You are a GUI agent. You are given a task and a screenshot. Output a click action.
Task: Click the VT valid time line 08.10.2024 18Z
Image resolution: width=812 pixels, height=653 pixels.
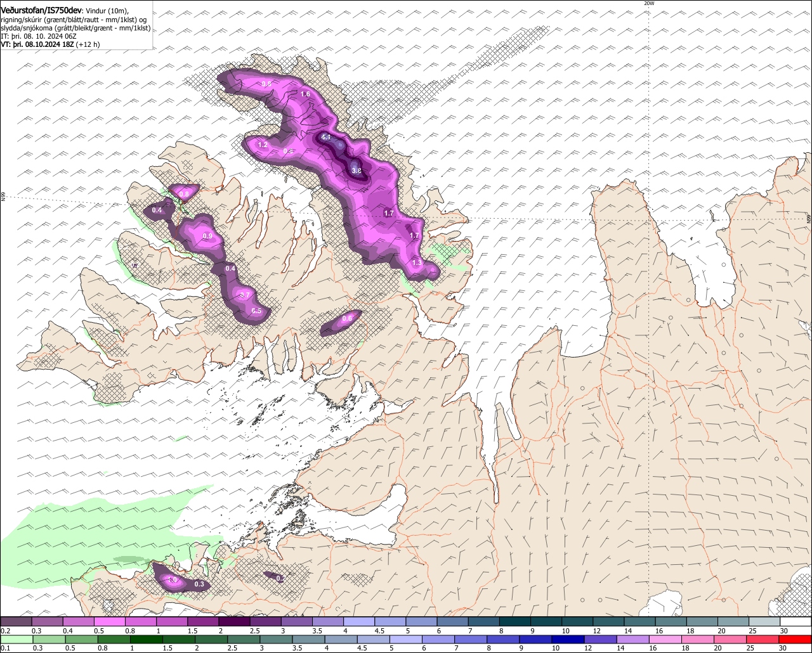click(50, 44)
